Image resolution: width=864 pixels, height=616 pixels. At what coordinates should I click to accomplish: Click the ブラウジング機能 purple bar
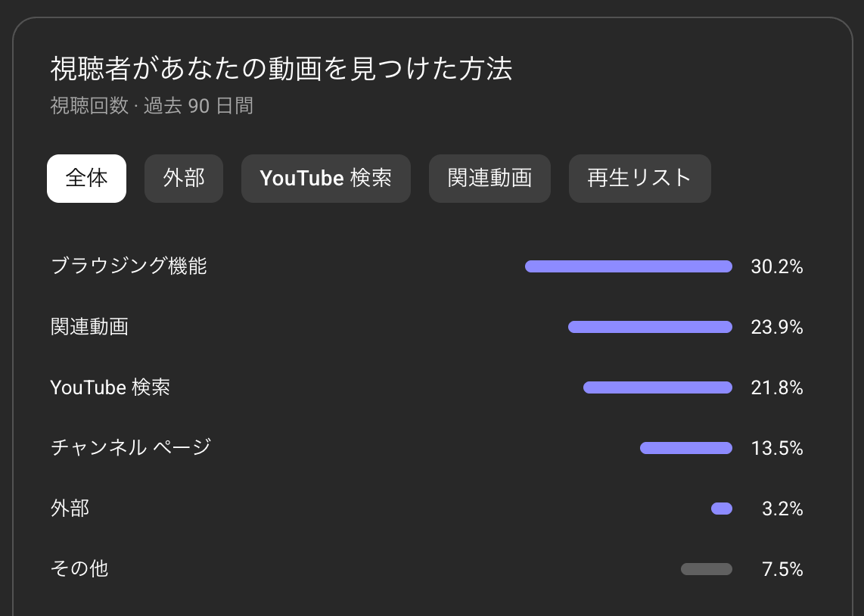(629, 266)
